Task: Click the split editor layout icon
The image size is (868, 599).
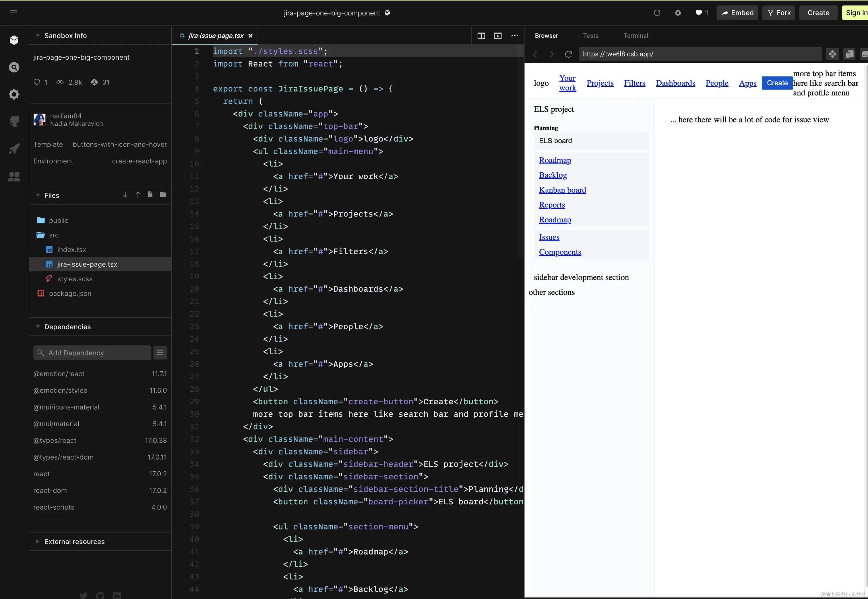Action: [481, 36]
